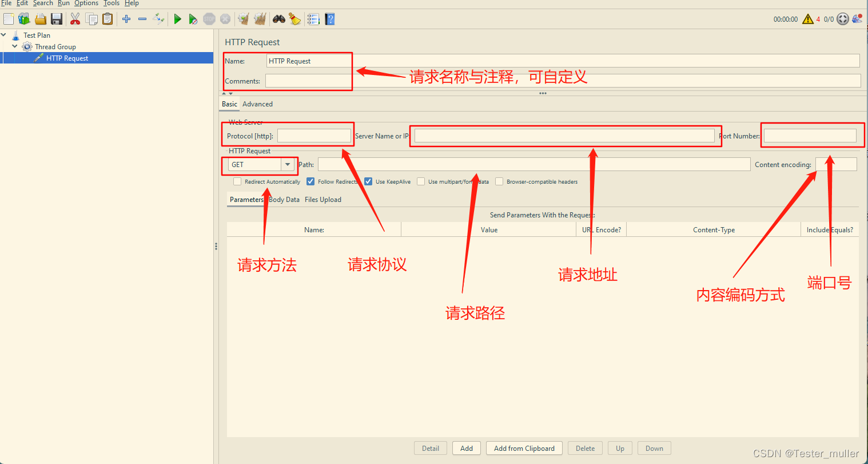Click the small panel collapse arrows below Comments

pos(228,93)
